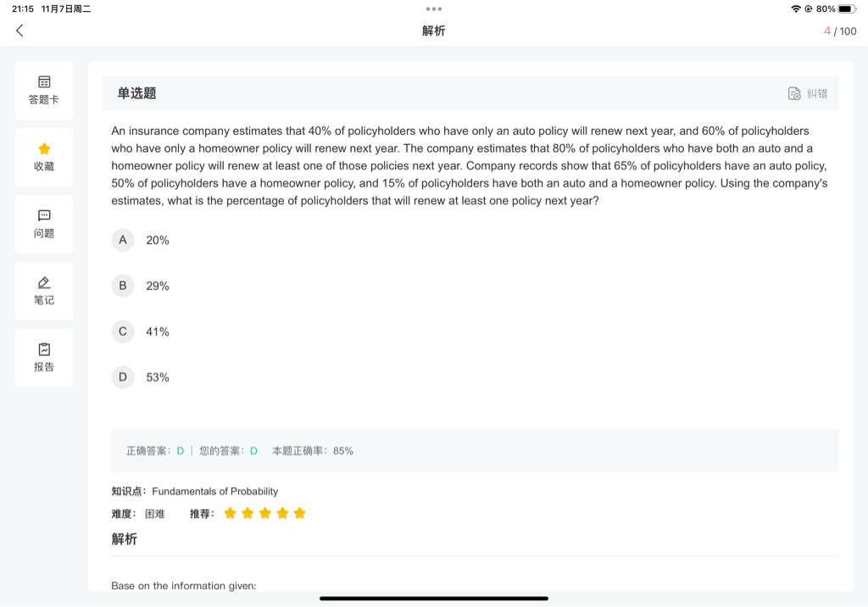Tap the three-dot multitasking menu
868x607 pixels.
[x=434, y=8]
